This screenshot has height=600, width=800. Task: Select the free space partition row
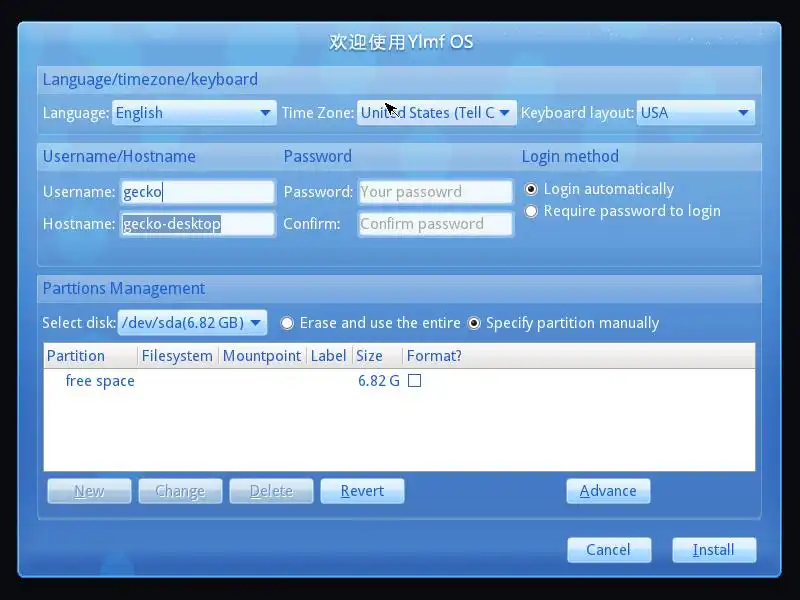coord(399,381)
